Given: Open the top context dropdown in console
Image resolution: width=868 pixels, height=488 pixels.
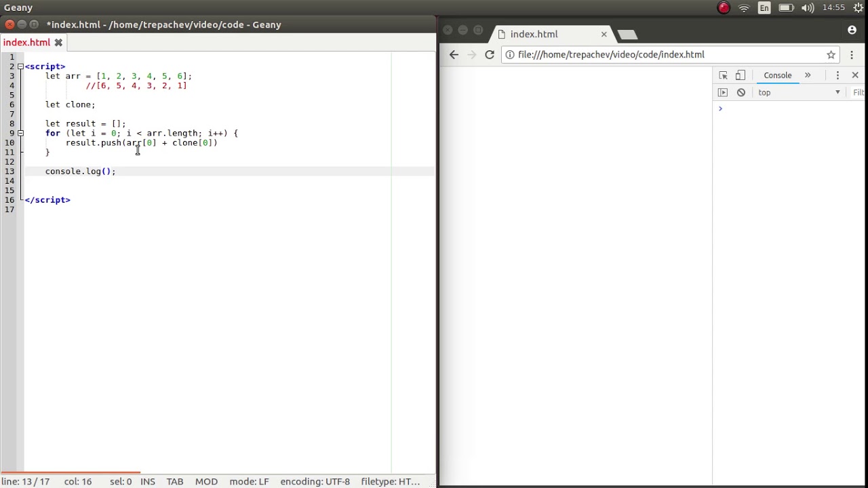Looking at the screenshot, I should pos(799,92).
